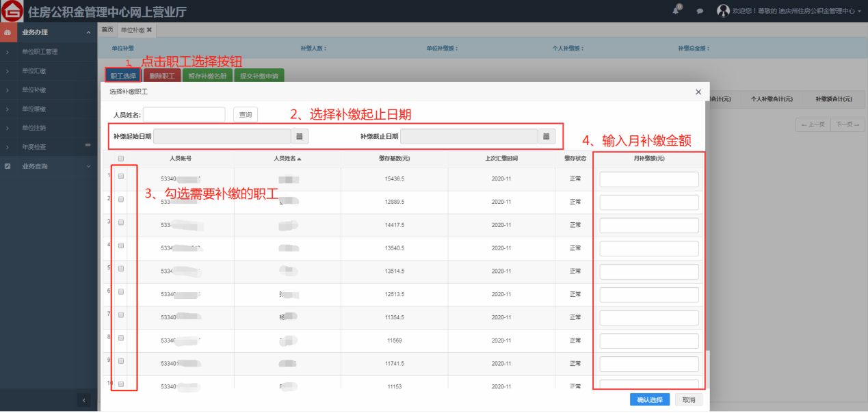Click the 人员姓名 search input field
868x413 pixels.
[184, 115]
